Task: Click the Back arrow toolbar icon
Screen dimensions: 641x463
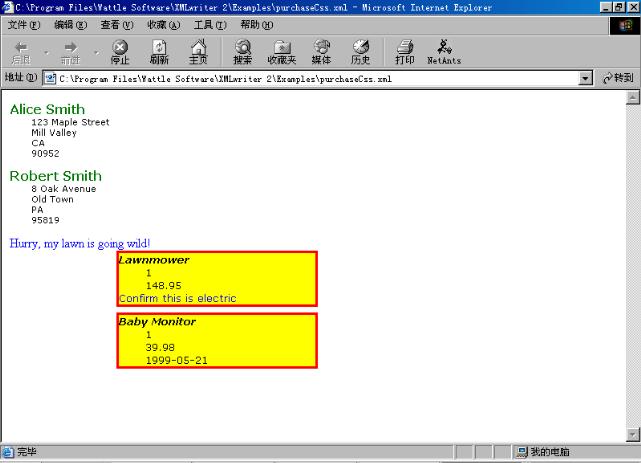Action: [x=21, y=51]
